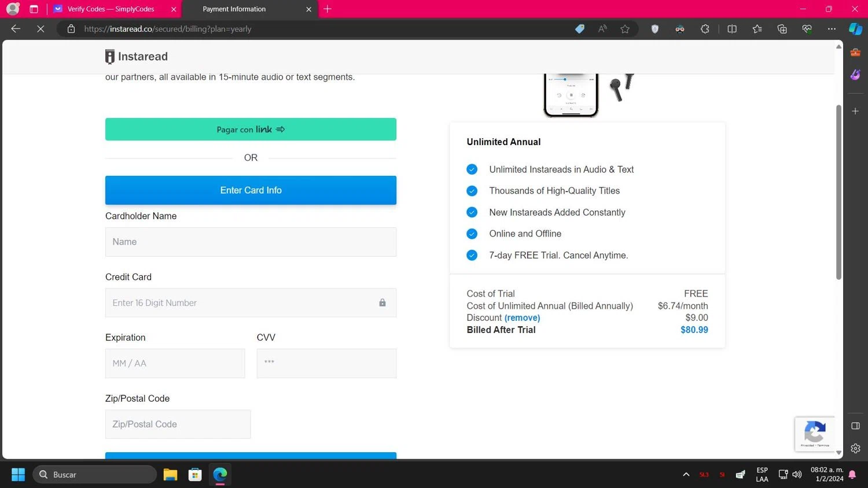Click the Zip/Postal Code field
This screenshot has height=488, width=868.
[x=178, y=424]
